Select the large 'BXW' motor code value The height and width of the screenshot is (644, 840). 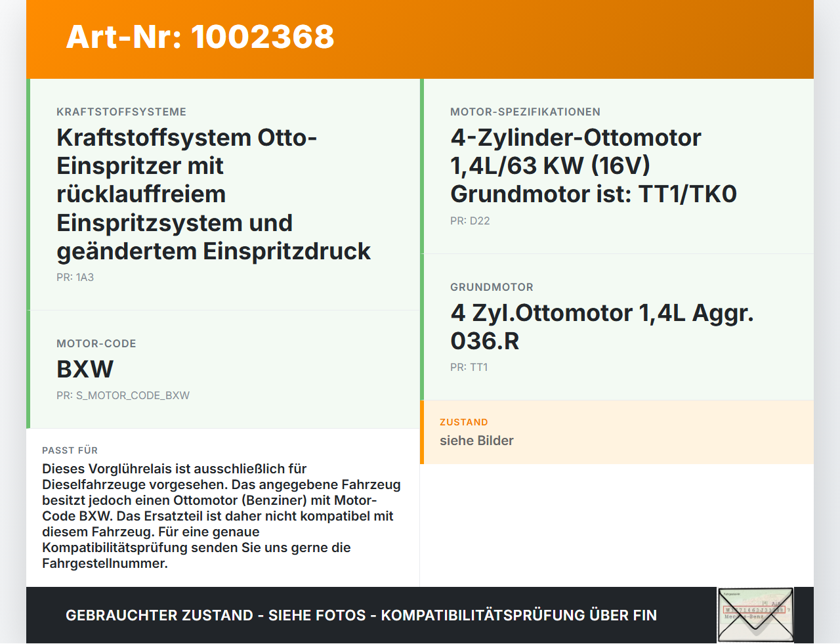(x=85, y=369)
